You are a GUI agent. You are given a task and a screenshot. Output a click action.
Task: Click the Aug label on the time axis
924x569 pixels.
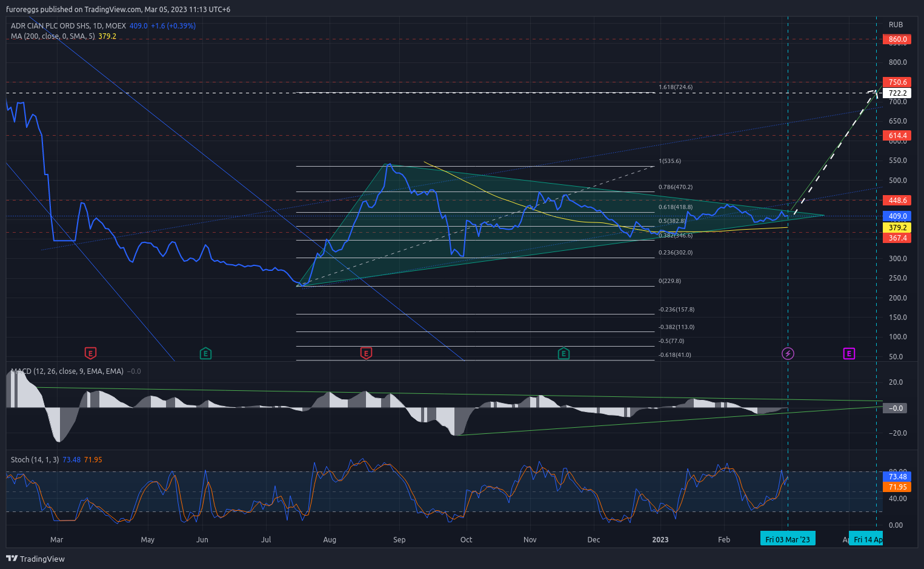click(330, 540)
